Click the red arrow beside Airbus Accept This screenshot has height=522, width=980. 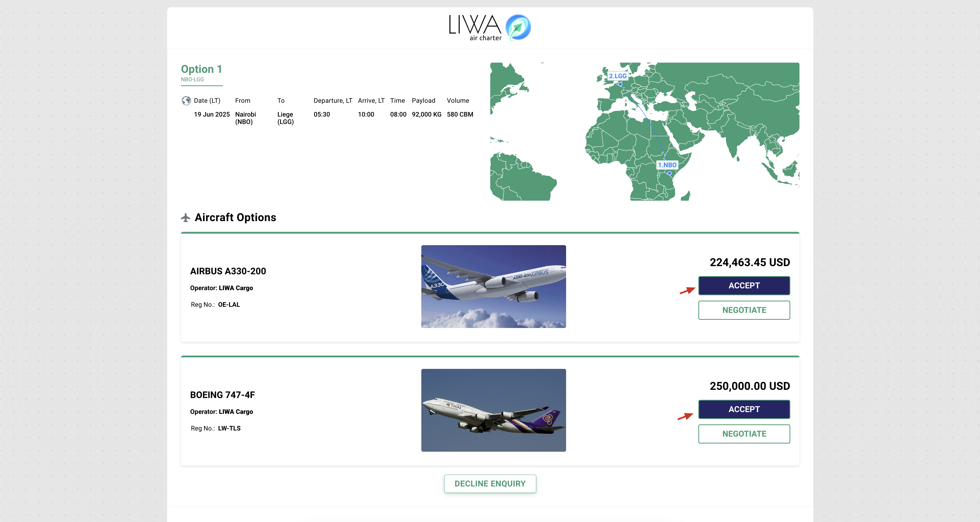[687, 291]
